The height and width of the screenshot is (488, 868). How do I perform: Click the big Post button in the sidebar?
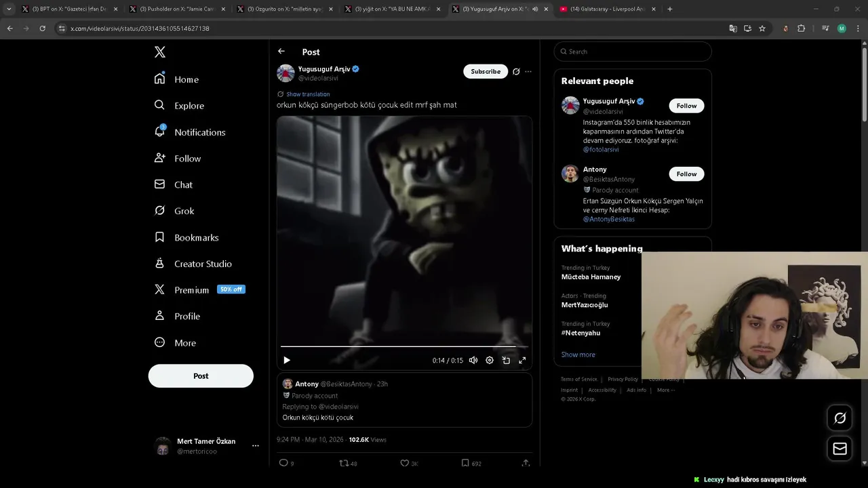[x=201, y=375]
